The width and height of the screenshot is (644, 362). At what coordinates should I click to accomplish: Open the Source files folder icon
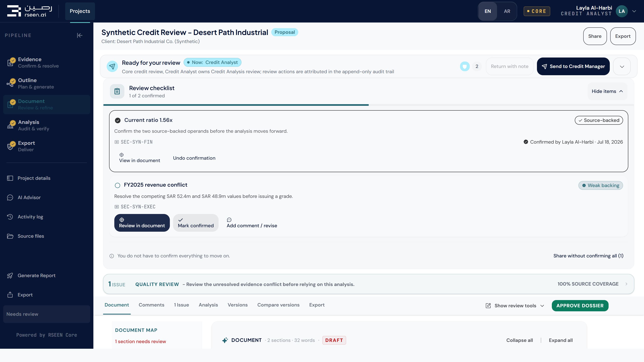(x=10, y=236)
